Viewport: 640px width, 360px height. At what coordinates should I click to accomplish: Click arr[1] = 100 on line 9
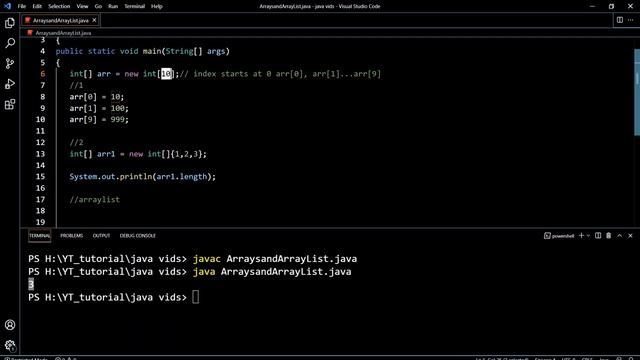tap(99, 108)
